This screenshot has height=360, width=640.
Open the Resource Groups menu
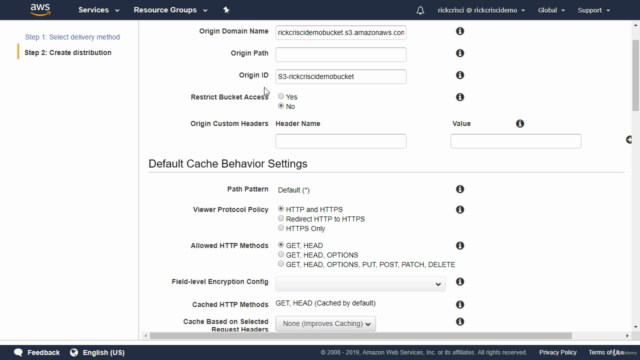click(x=170, y=10)
